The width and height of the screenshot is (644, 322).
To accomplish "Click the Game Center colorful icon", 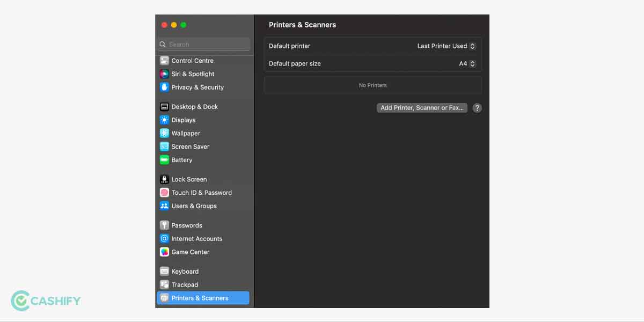I will click(x=164, y=252).
